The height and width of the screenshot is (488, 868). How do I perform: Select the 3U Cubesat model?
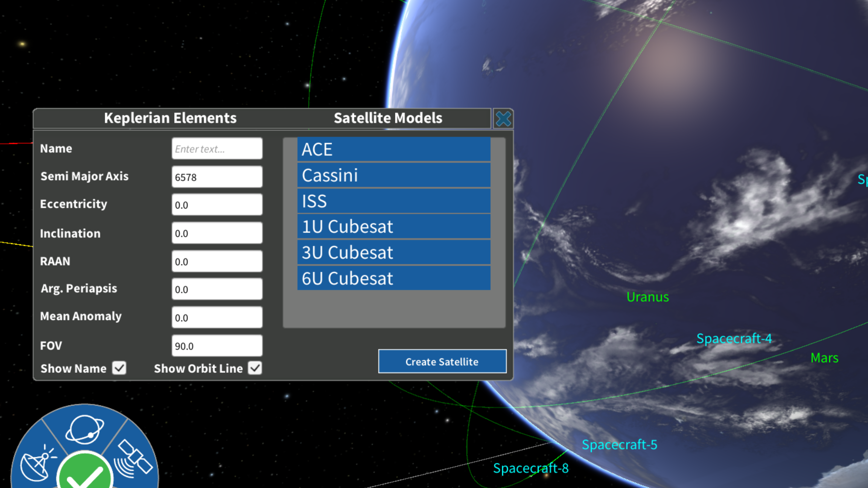coord(394,252)
